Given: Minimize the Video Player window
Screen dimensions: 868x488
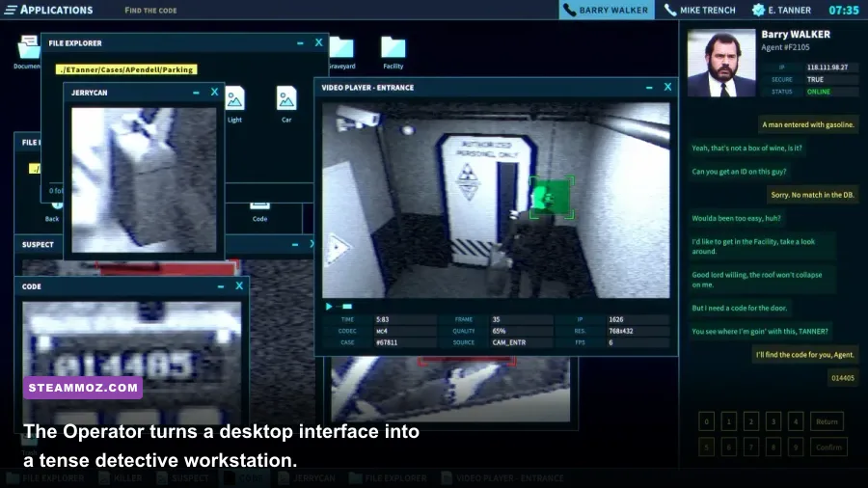Looking at the screenshot, I should pos(649,88).
